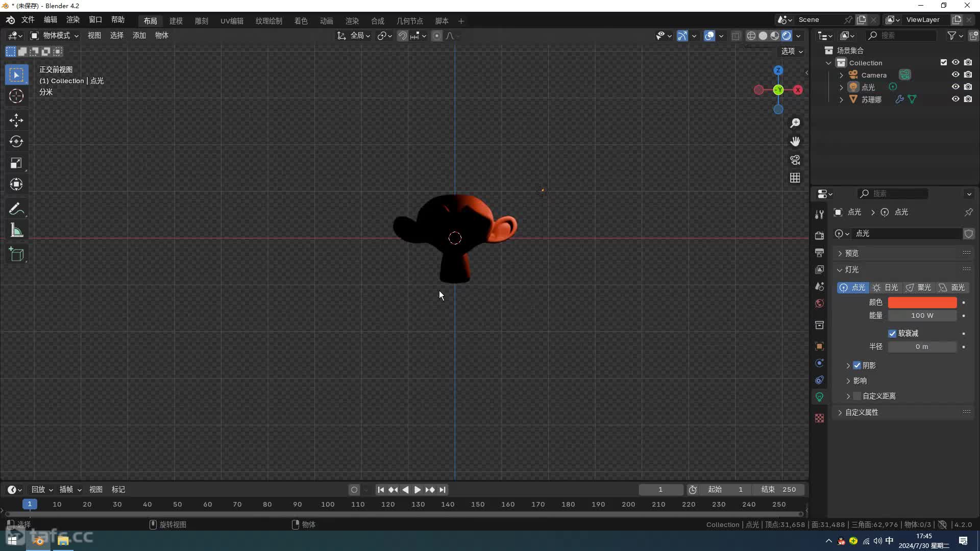The image size is (980, 551).
Task: Disable the Camera in renders
Action: 968,74
